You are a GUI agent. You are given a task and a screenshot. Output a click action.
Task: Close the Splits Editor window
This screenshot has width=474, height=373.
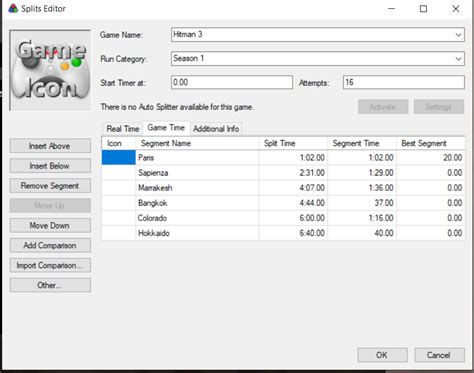click(x=456, y=9)
